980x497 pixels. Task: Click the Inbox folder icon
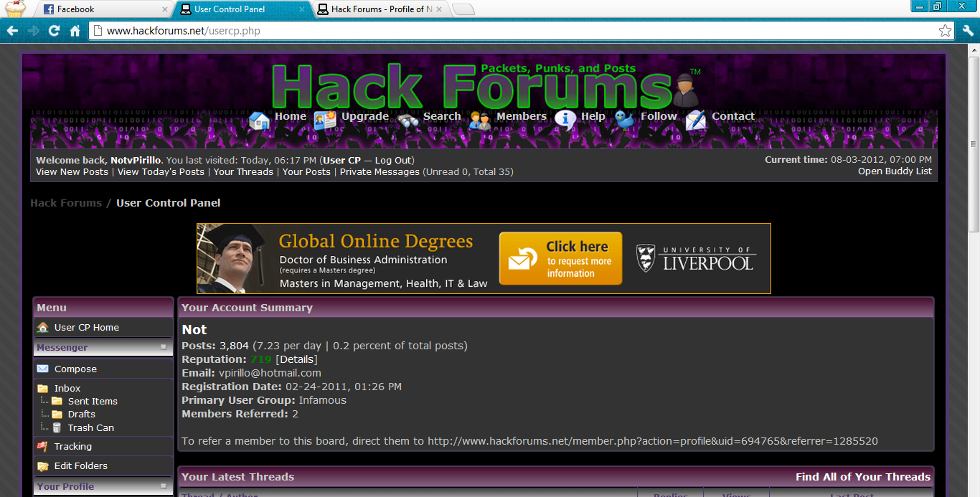click(43, 388)
